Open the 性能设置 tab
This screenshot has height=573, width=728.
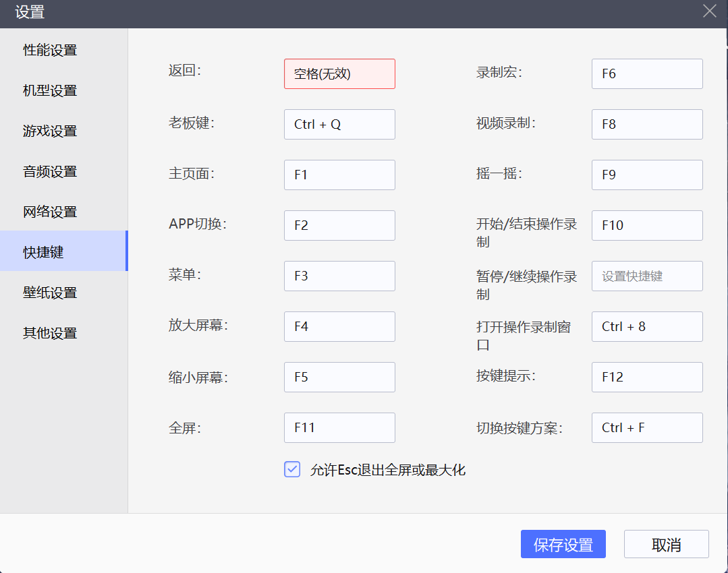[50, 50]
